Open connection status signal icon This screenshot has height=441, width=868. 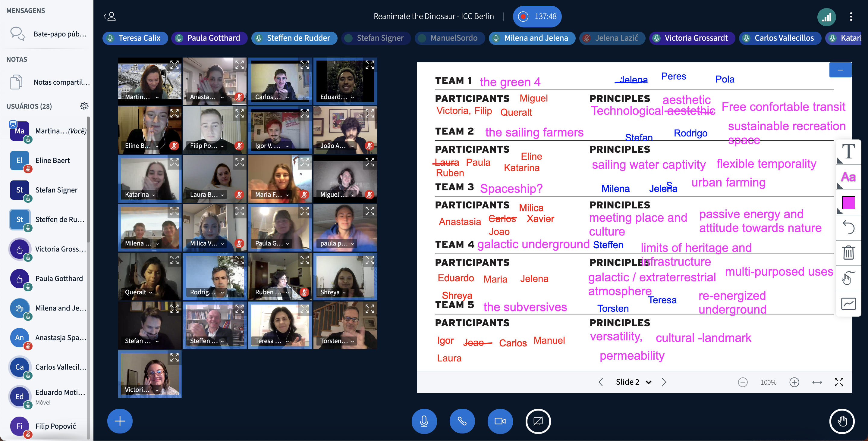point(826,17)
